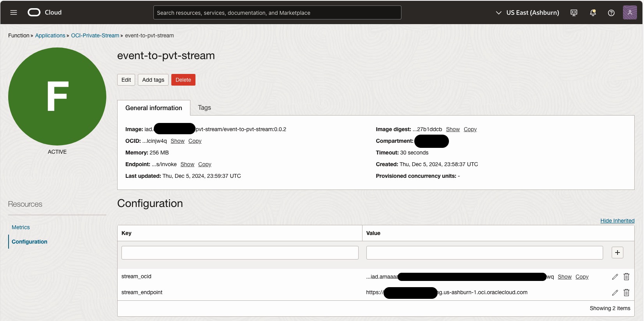This screenshot has height=321, width=644.
Task: Click the Add tags button
Action: 153,80
